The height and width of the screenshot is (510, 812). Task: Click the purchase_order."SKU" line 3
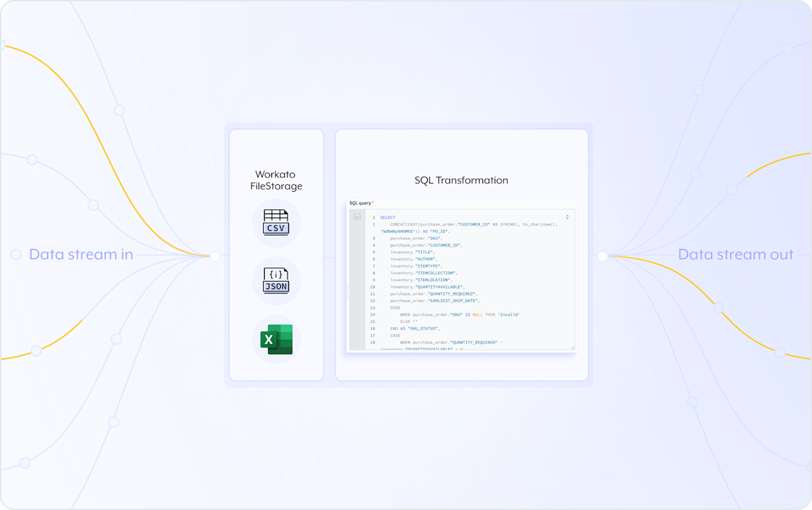coord(415,238)
